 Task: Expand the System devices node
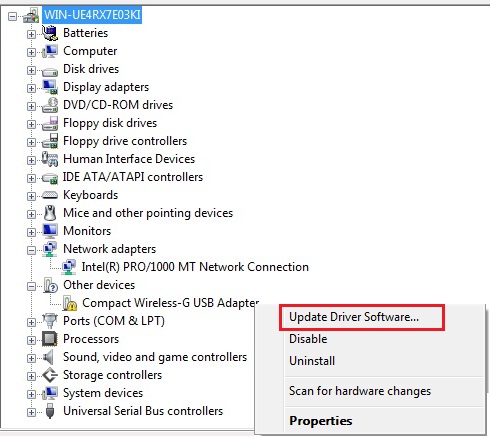(x=31, y=394)
